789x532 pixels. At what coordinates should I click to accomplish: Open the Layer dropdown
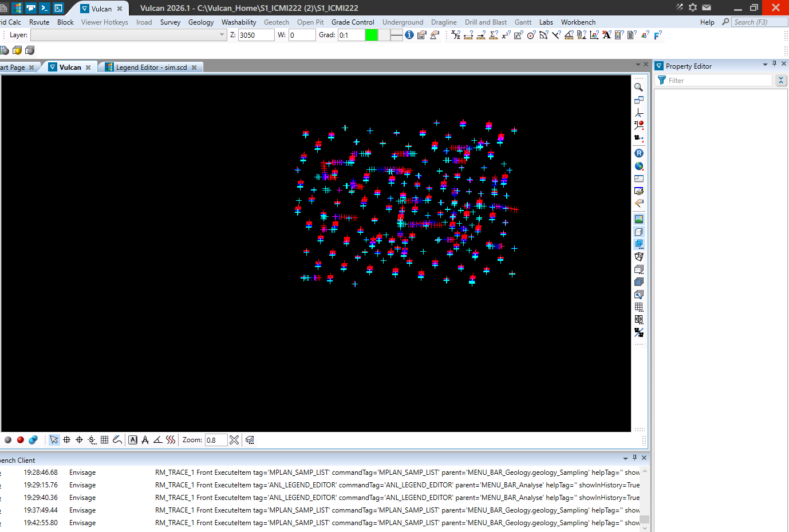(222, 35)
